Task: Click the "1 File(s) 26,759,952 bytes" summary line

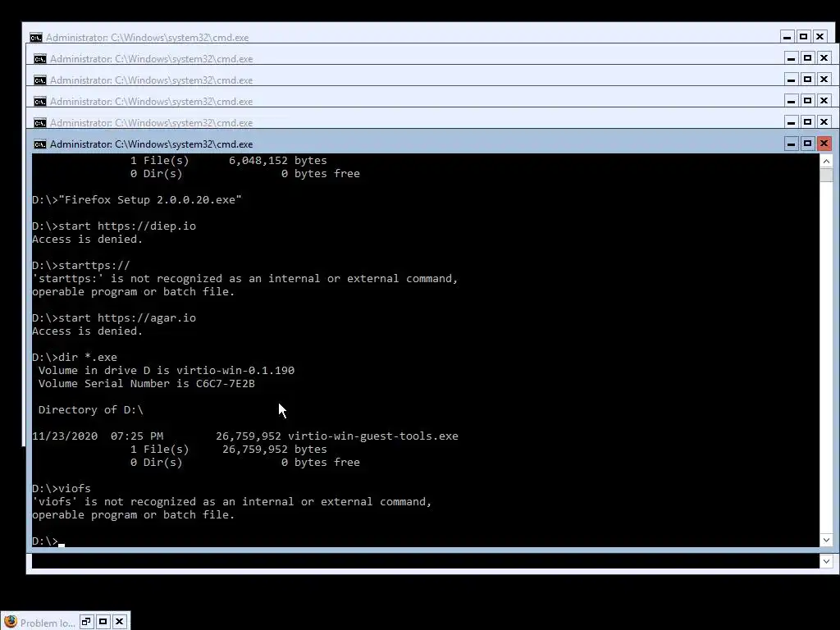Action: (x=228, y=450)
